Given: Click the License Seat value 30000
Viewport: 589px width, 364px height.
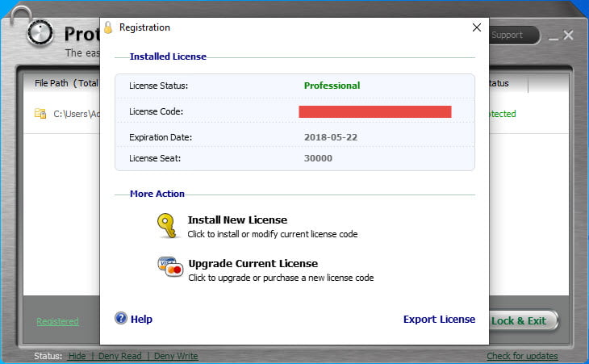Looking at the screenshot, I should (318, 158).
